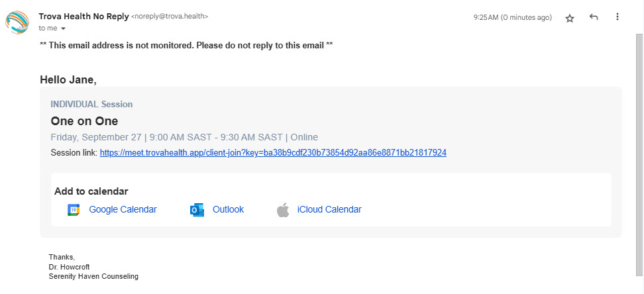The width and height of the screenshot is (644, 294).
Task: Click the Google Calendar icon
Action: (x=74, y=210)
